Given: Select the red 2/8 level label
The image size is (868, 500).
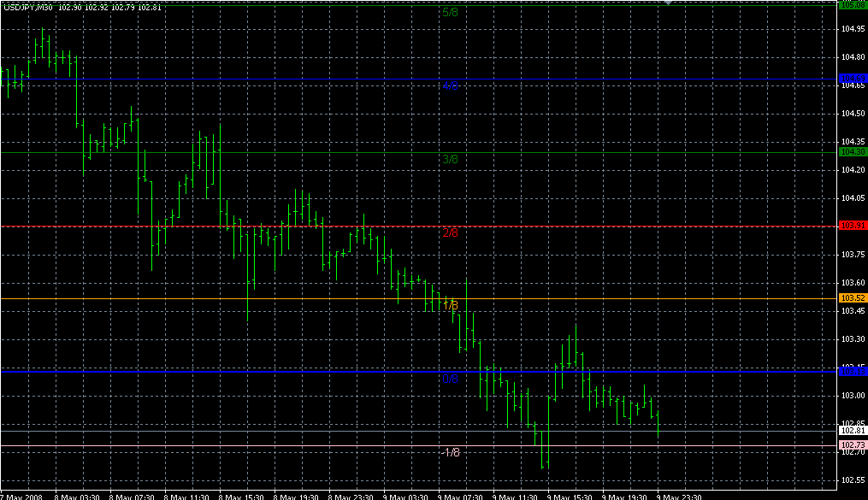Looking at the screenshot, I should (x=450, y=232).
